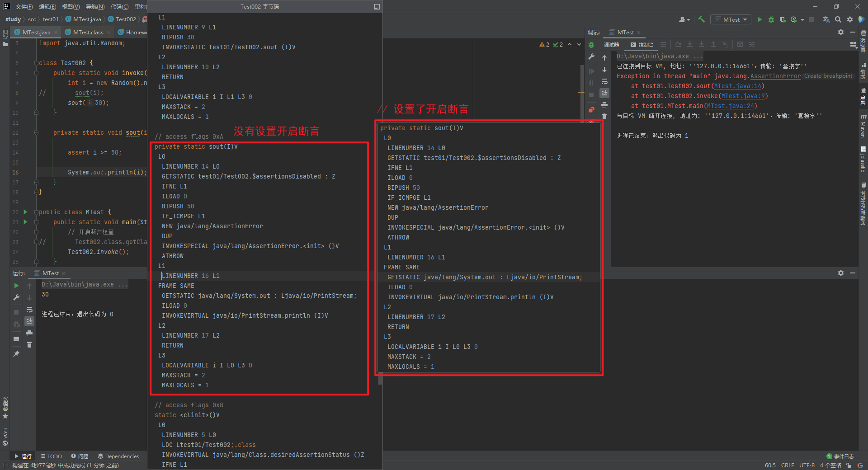Expand the profiler run options arrow
Viewport: 868px width, 470px height.
point(802,19)
